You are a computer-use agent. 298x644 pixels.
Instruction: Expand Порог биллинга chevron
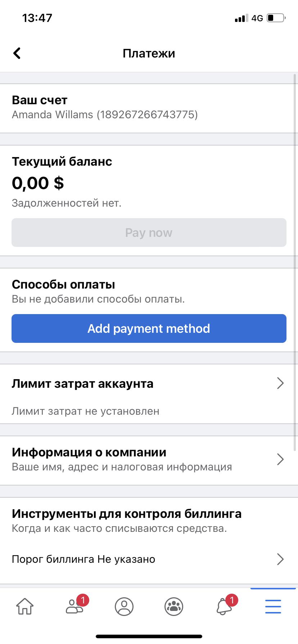[280, 559]
